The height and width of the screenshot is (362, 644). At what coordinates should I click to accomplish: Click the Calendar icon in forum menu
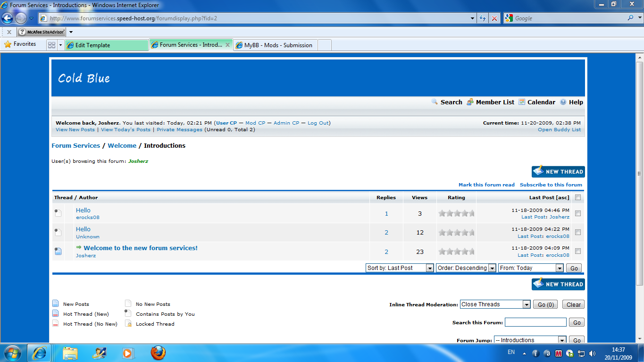click(x=522, y=102)
